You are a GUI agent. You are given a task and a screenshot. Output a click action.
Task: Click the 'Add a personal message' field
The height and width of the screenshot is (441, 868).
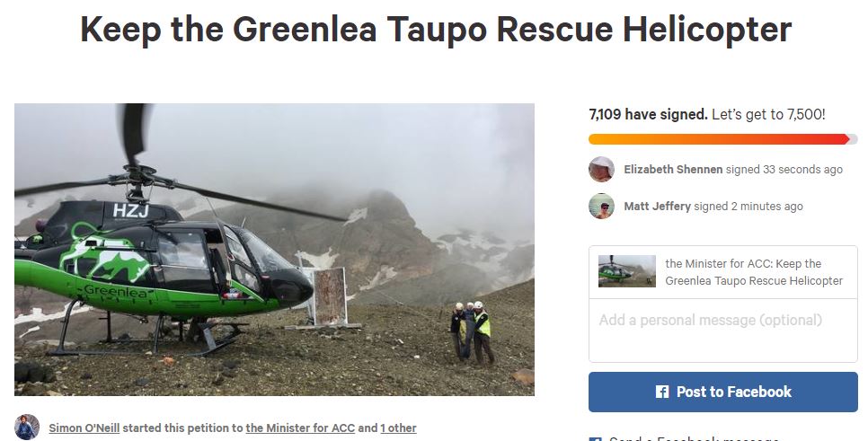(723, 331)
